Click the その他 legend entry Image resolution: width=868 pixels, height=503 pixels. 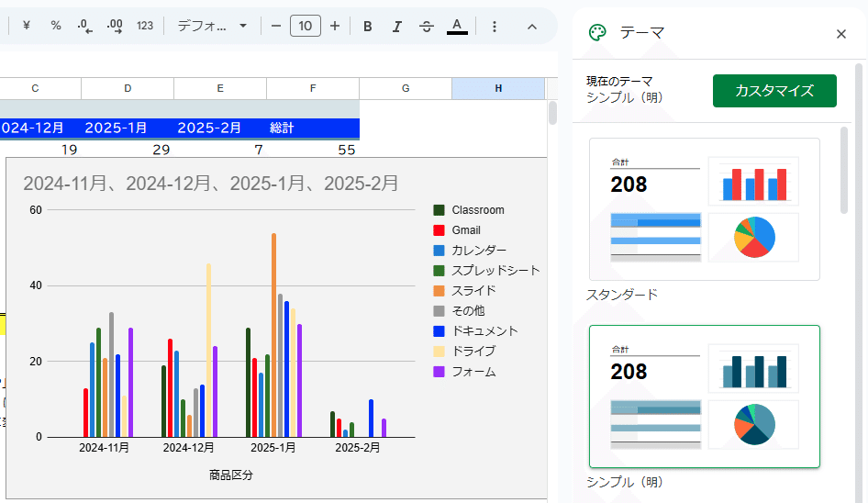459,311
